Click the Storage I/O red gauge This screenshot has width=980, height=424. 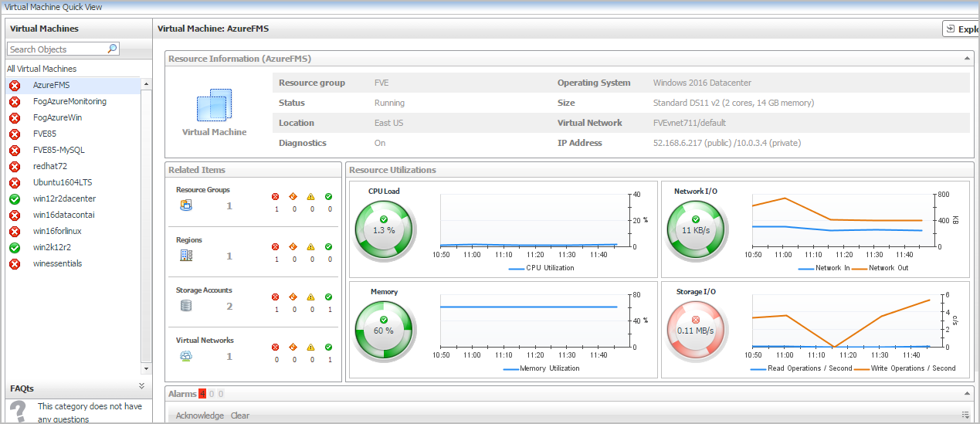tap(696, 329)
